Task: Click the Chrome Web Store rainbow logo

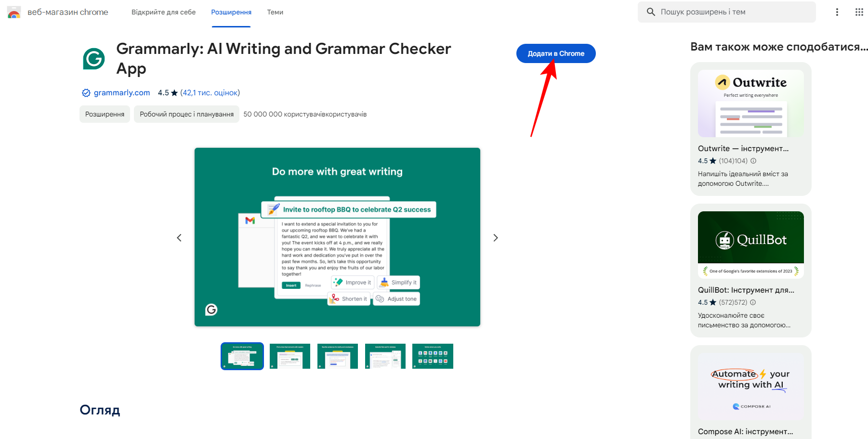Action: 14,13
